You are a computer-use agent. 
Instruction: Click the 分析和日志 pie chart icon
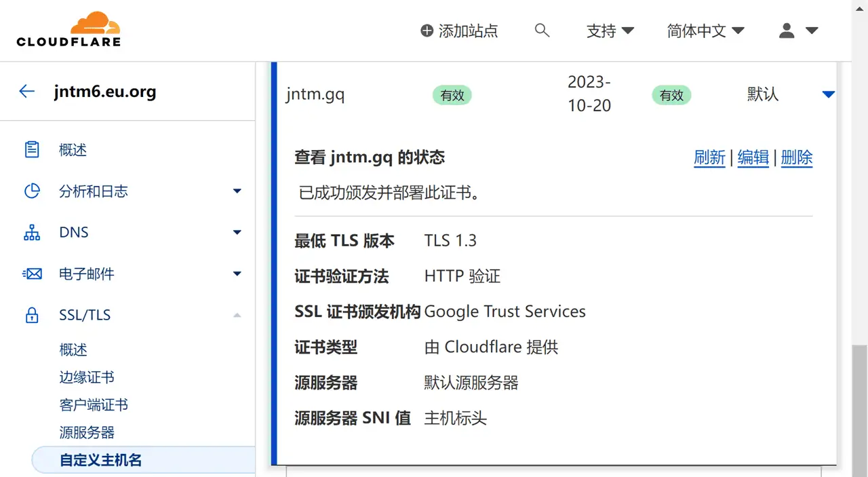click(x=32, y=191)
